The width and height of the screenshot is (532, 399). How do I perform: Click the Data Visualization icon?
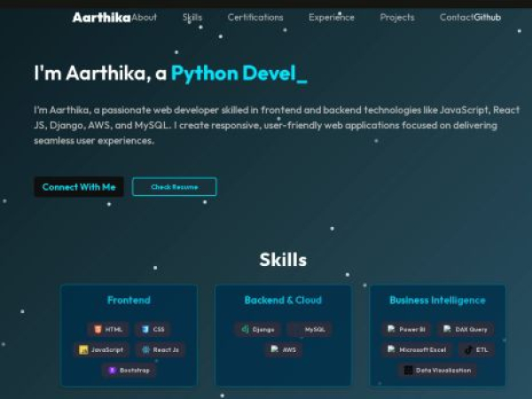click(x=408, y=370)
